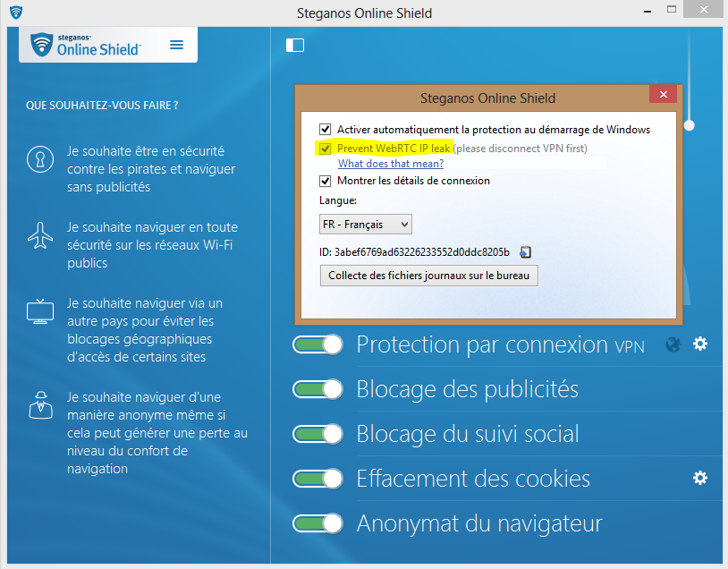The height and width of the screenshot is (569, 728).
Task: Click the keyhole security icon
Action: [40, 159]
